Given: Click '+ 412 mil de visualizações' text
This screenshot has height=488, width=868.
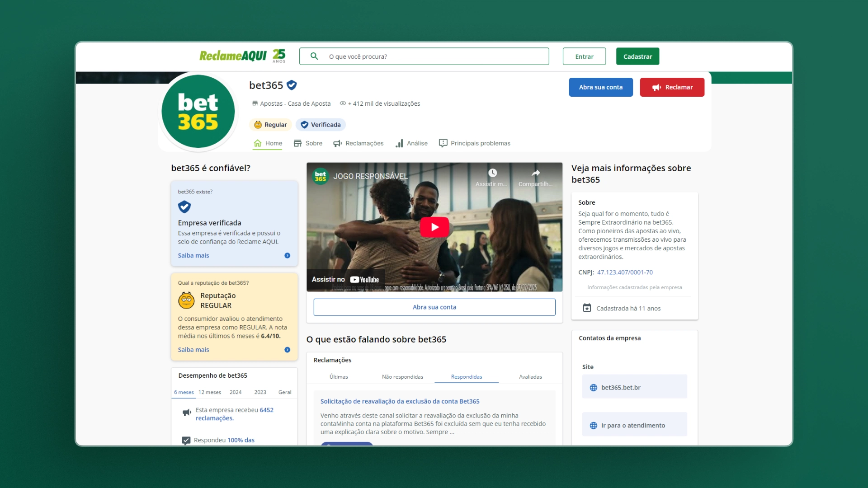Looking at the screenshot, I should [384, 103].
